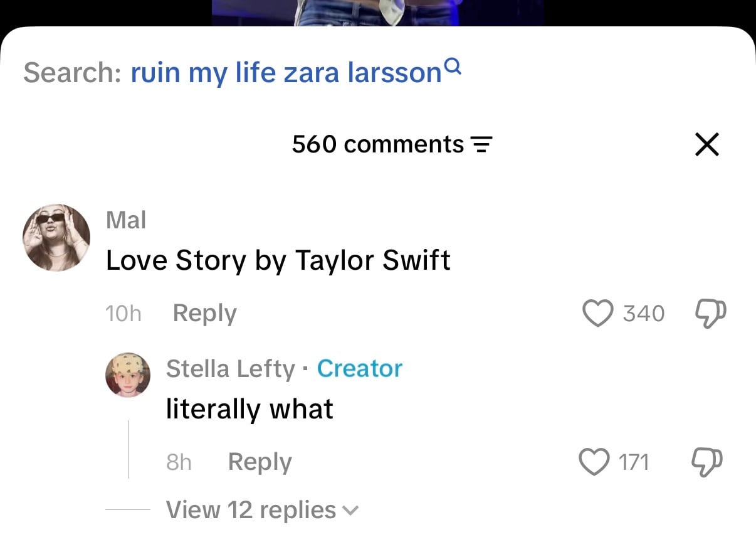This screenshot has height=537, width=756.
Task: Tap the 340 likes count
Action: point(644,313)
